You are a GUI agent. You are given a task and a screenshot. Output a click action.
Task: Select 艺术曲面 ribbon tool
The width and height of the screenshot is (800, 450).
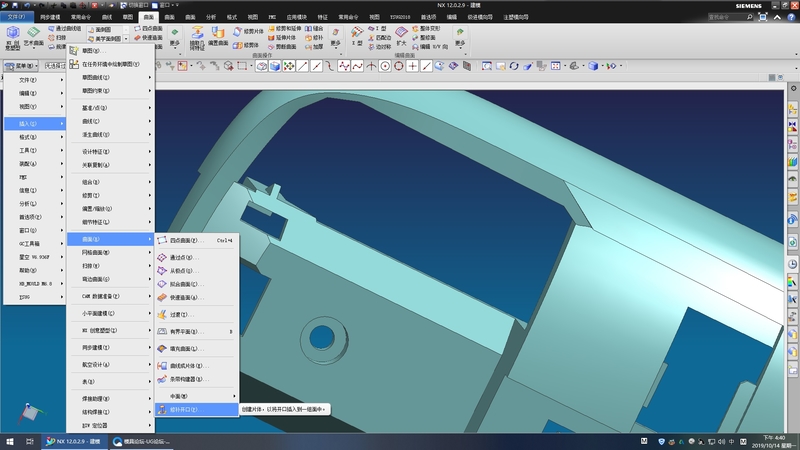click(x=33, y=35)
